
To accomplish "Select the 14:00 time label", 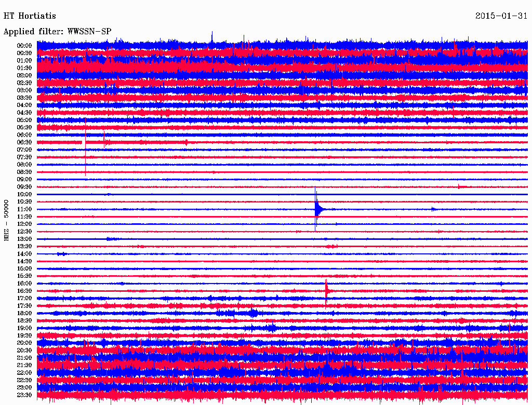I will tap(24, 254).
